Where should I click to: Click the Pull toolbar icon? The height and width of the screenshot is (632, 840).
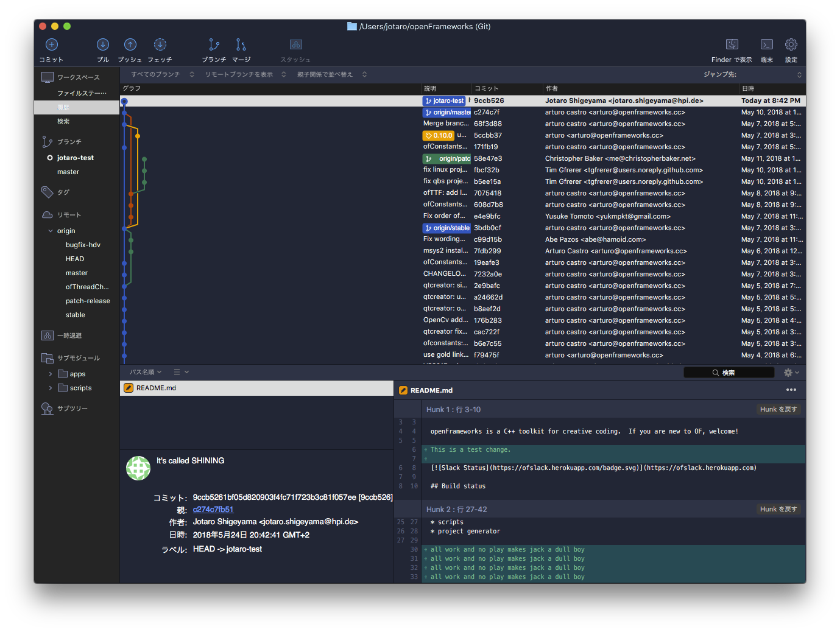pyautogui.click(x=103, y=45)
